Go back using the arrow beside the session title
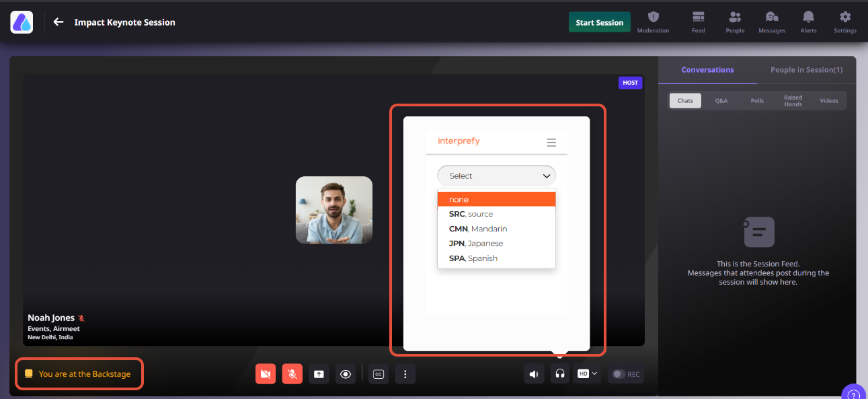Viewport: 868px width, 399px height. (58, 22)
